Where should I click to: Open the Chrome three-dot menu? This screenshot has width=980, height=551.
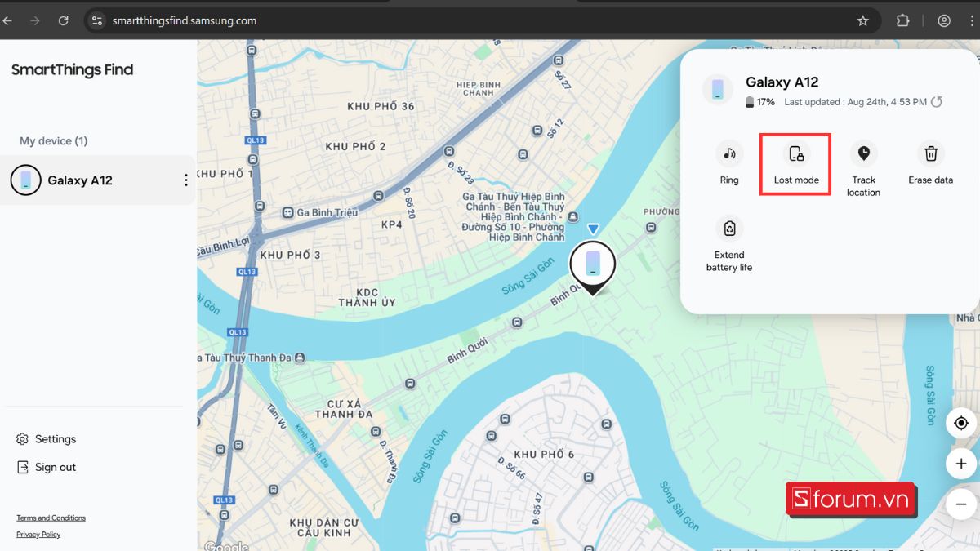click(x=973, y=21)
